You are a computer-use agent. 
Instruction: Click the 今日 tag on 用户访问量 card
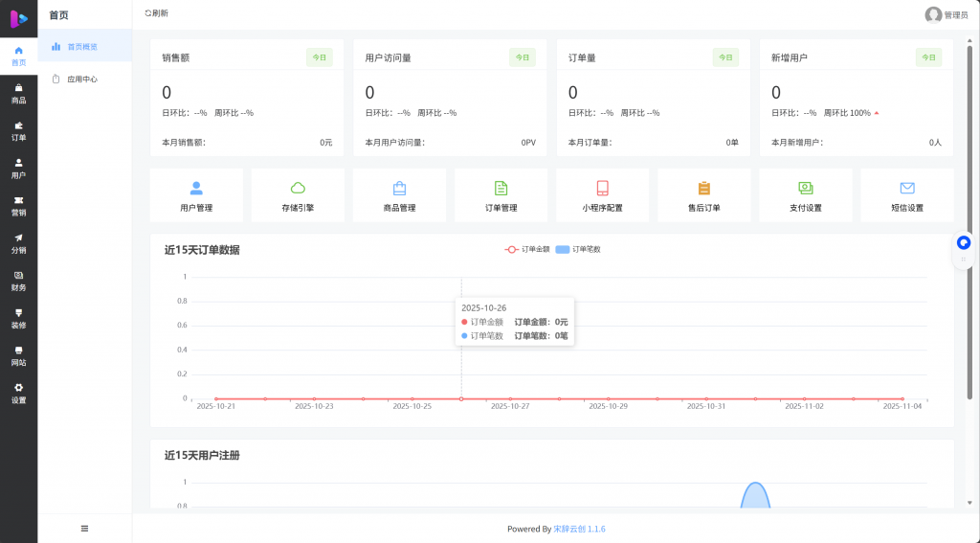523,57
